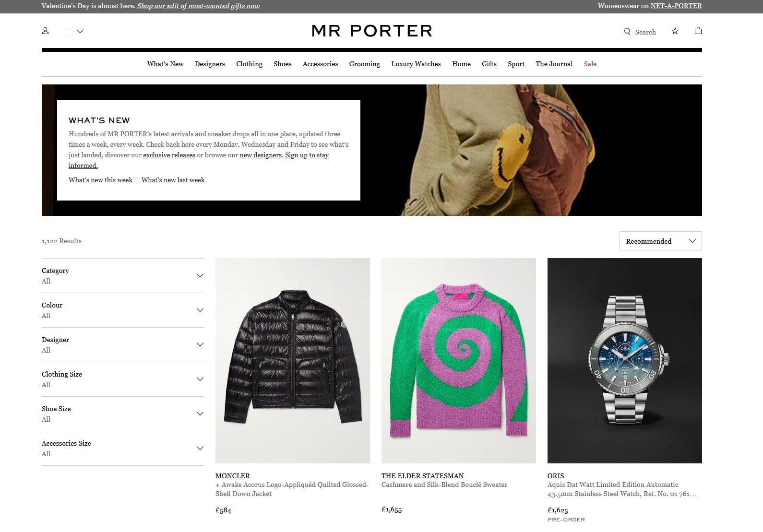The image size is (763, 532).
Task: Open the Designers navigation item
Action: coord(210,64)
